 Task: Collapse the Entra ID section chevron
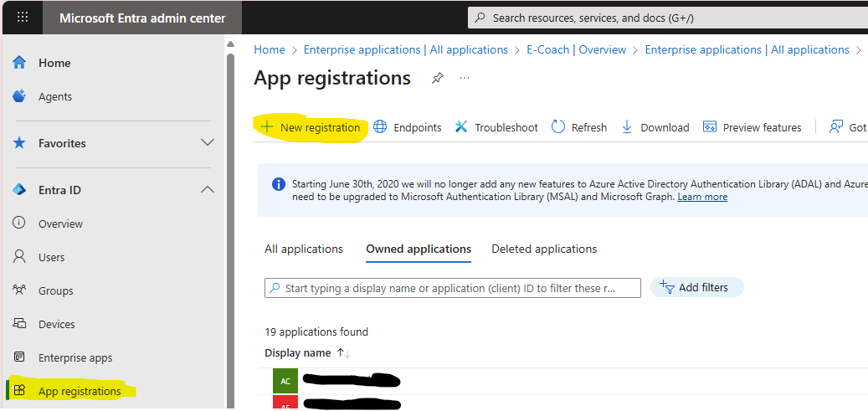pyautogui.click(x=208, y=190)
